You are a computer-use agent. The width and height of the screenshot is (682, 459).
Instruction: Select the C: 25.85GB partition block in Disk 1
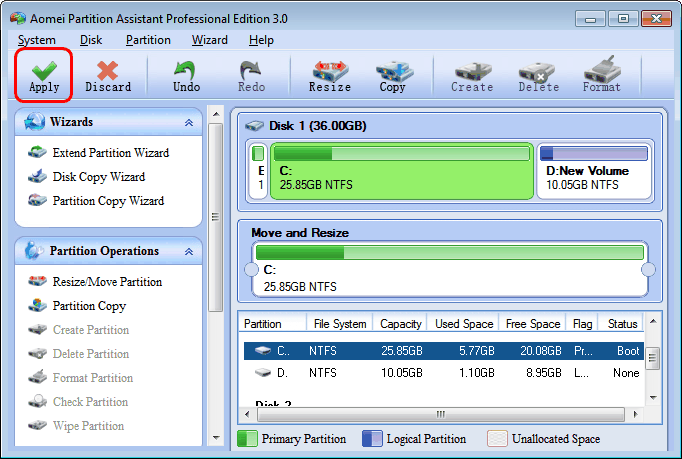[402, 171]
